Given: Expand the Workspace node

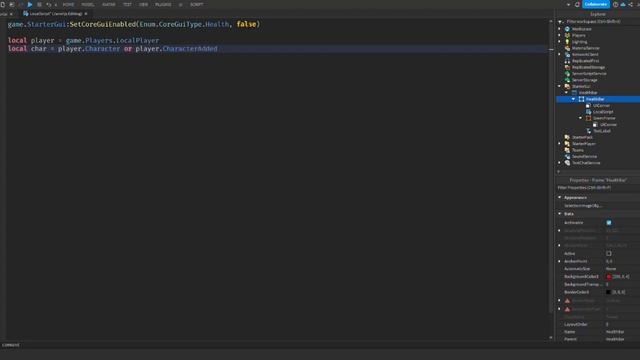Looking at the screenshot, I should click(560, 29).
